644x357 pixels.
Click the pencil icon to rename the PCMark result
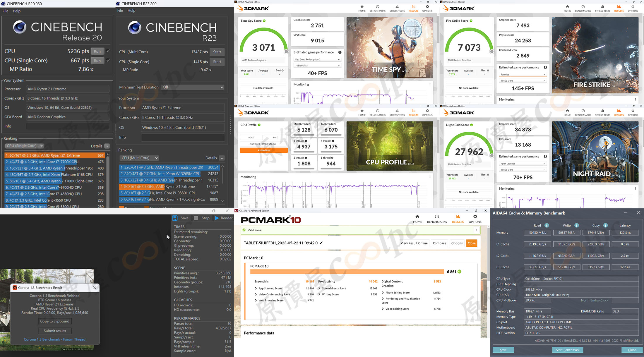click(x=321, y=243)
